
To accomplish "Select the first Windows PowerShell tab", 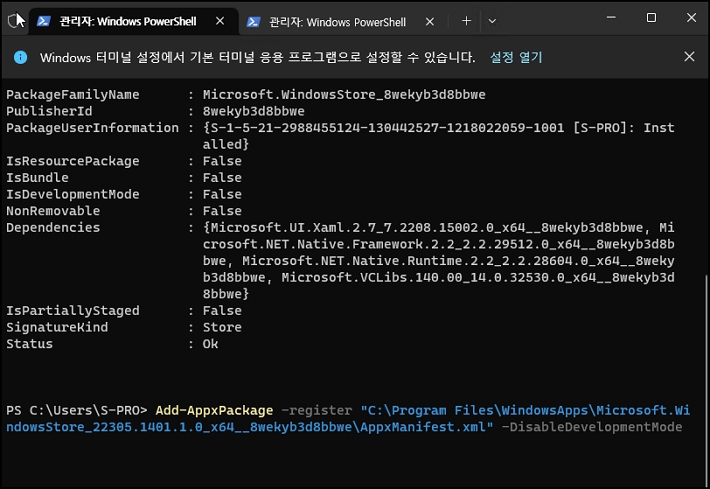I will click(x=134, y=21).
